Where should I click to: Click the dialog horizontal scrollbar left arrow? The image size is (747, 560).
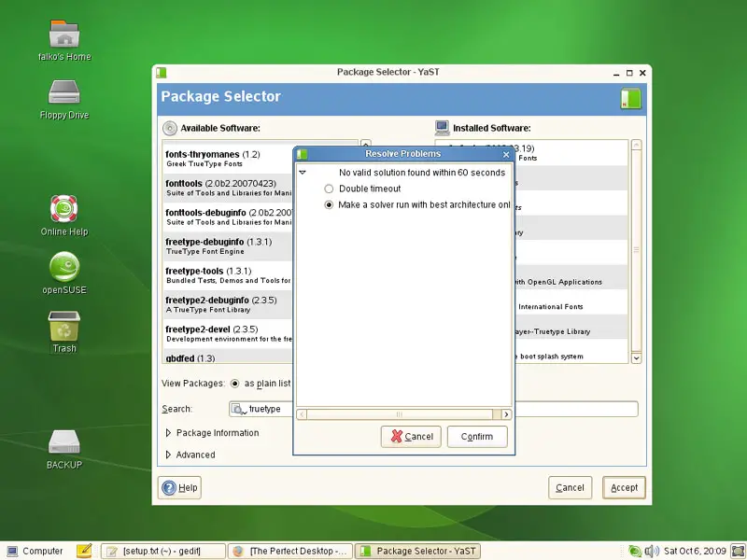tap(301, 414)
